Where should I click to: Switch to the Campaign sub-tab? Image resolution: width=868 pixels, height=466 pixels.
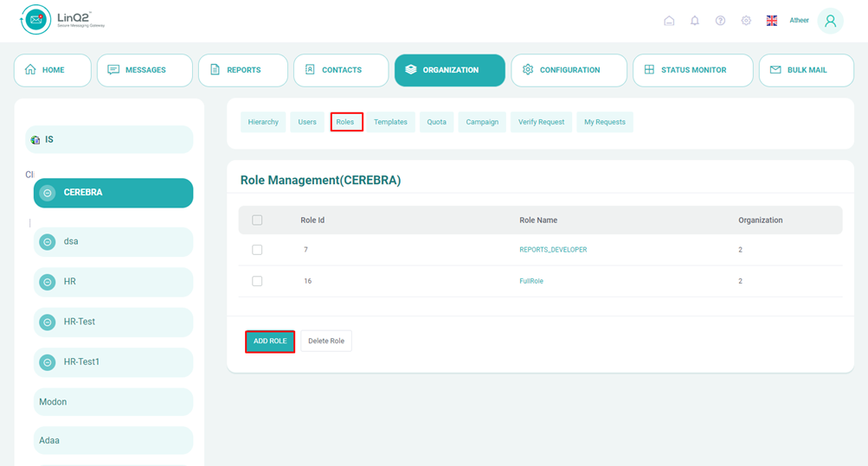482,122
